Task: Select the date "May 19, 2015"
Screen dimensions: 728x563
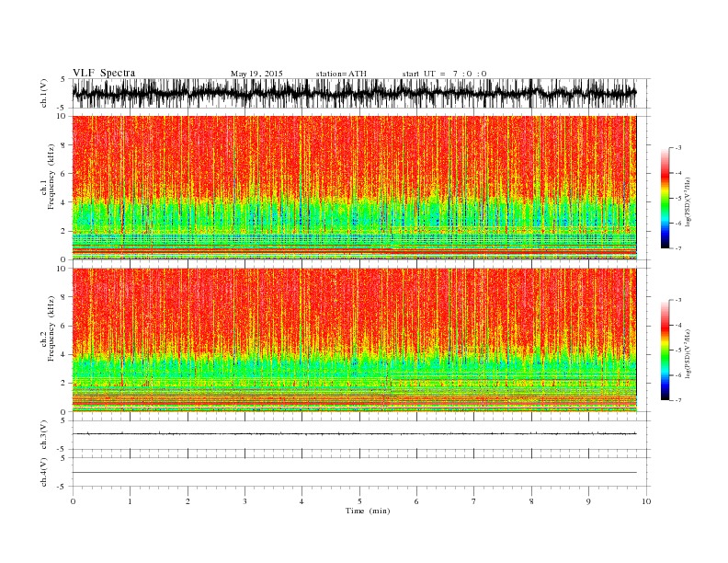Action: [256, 74]
